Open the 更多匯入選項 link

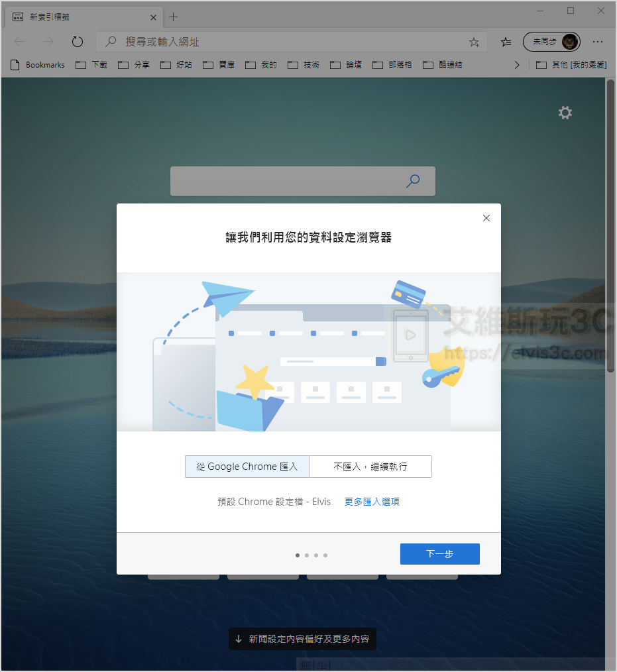372,502
